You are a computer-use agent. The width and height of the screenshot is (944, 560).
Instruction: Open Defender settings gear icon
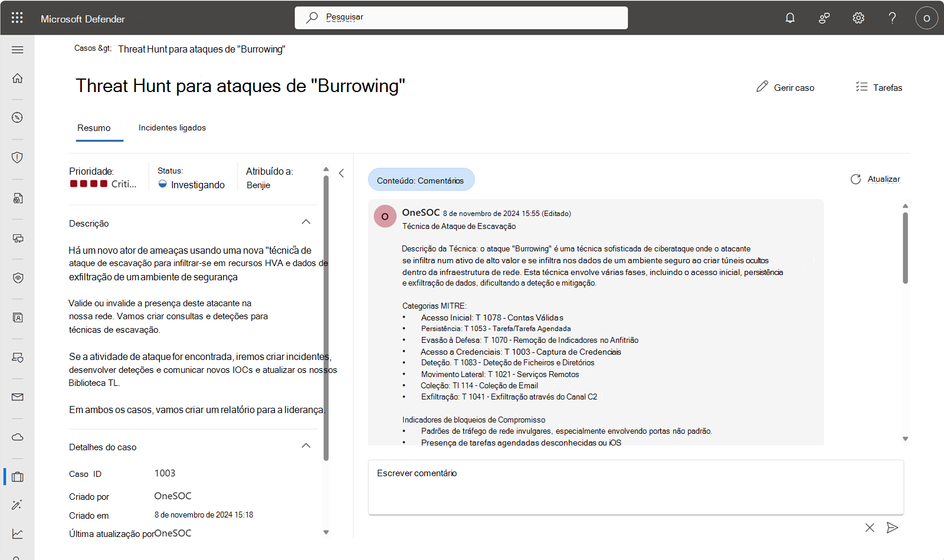[x=858, y=18]
